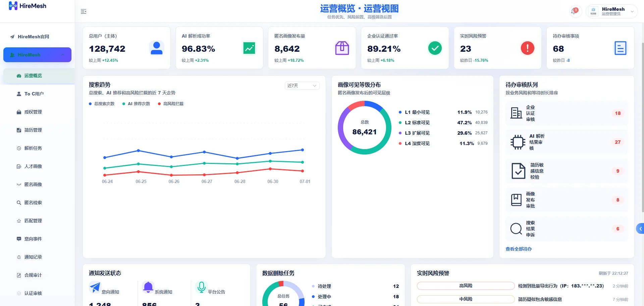The image size is (644, 306).
Task: Click the user avatar thumbnail in header
Action: (593, 11)
